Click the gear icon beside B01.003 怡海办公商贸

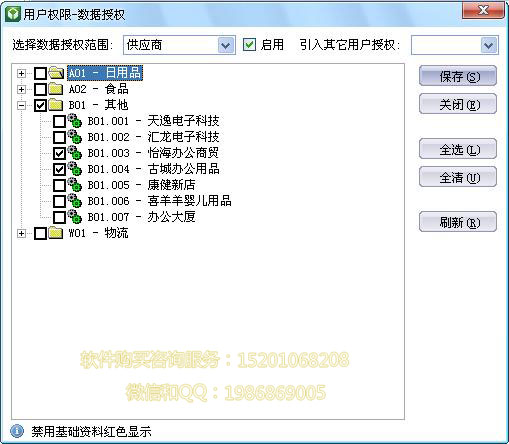tap(75, 153)
